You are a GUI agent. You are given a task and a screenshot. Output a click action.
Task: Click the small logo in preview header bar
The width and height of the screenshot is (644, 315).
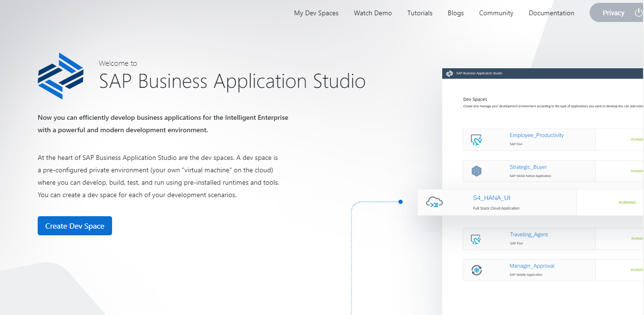click(x=449, y=73)
